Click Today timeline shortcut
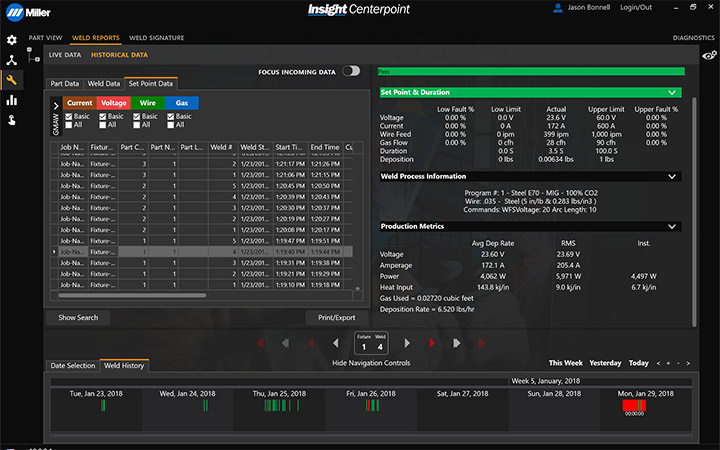The height and width of the screenshot is (450, 720). (x=639, y=363)
